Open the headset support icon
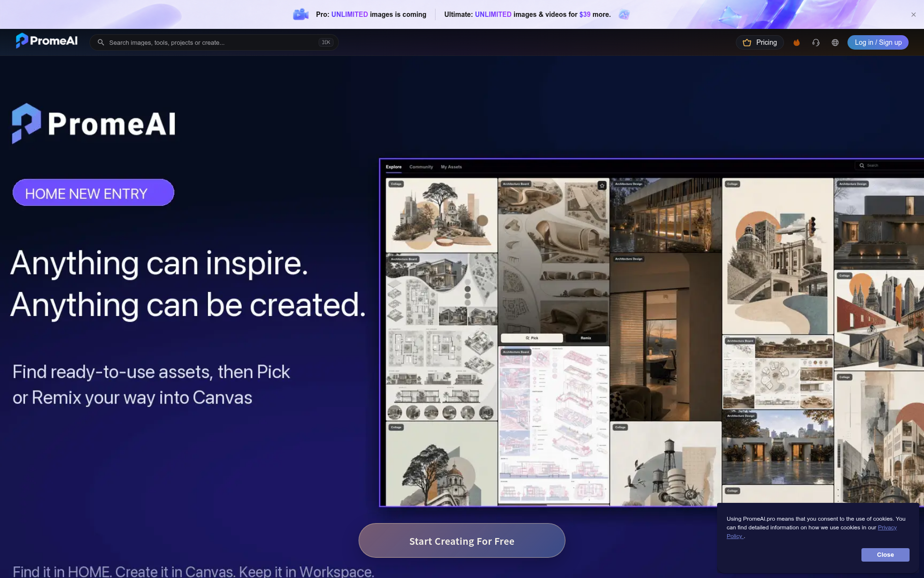 pos(816,42)
